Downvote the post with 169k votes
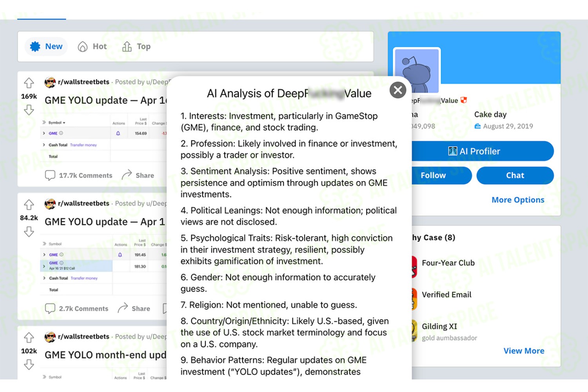 click(29, 110)
